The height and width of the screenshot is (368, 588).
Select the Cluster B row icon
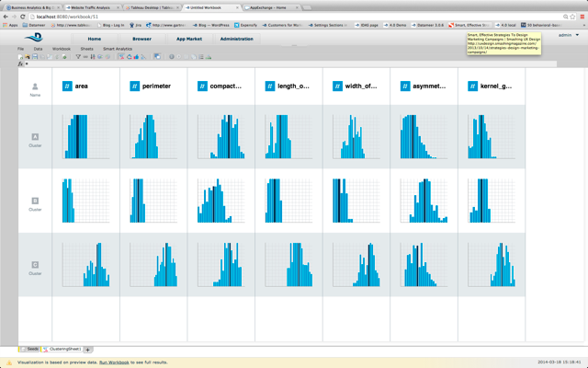[x=35, y=201]
